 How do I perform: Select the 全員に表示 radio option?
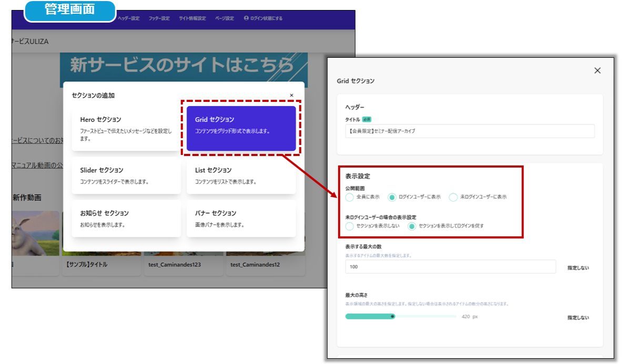350,197
